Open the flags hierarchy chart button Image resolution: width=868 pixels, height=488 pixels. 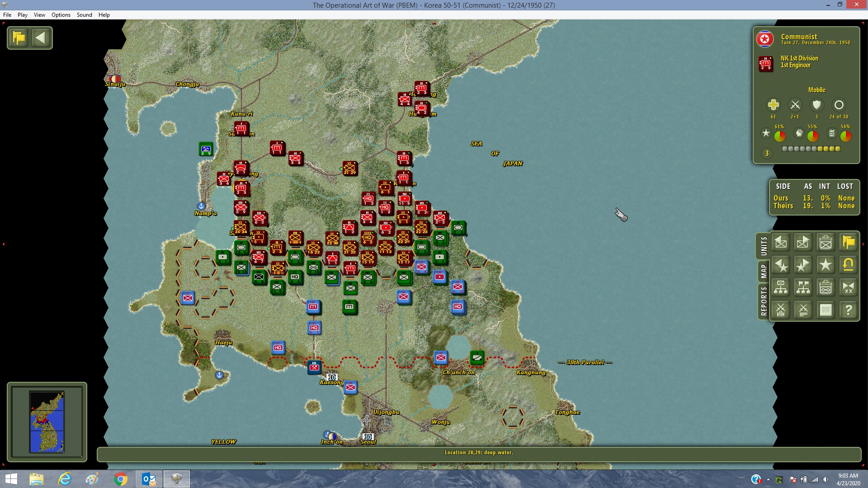pyautogui.click(x=803, y=287)
